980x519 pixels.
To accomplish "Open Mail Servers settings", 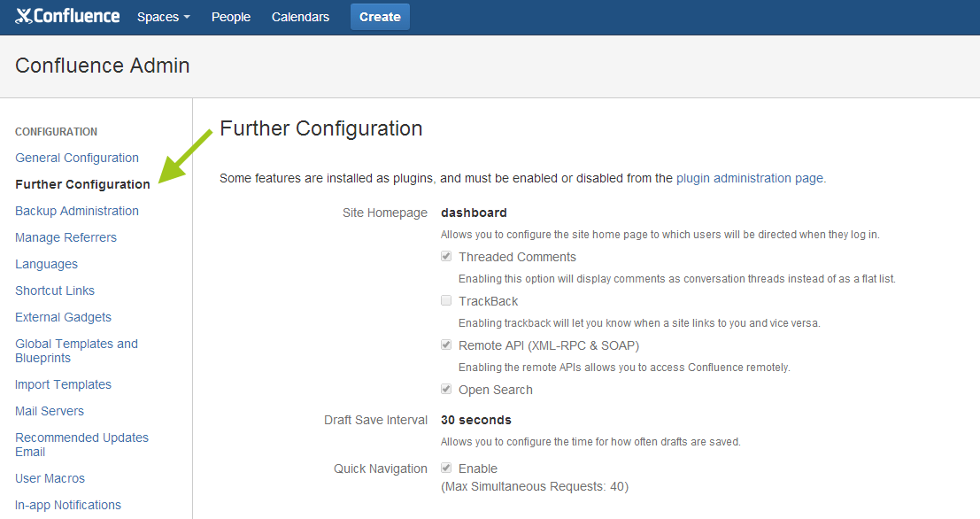I will click(x=50, y=411).
